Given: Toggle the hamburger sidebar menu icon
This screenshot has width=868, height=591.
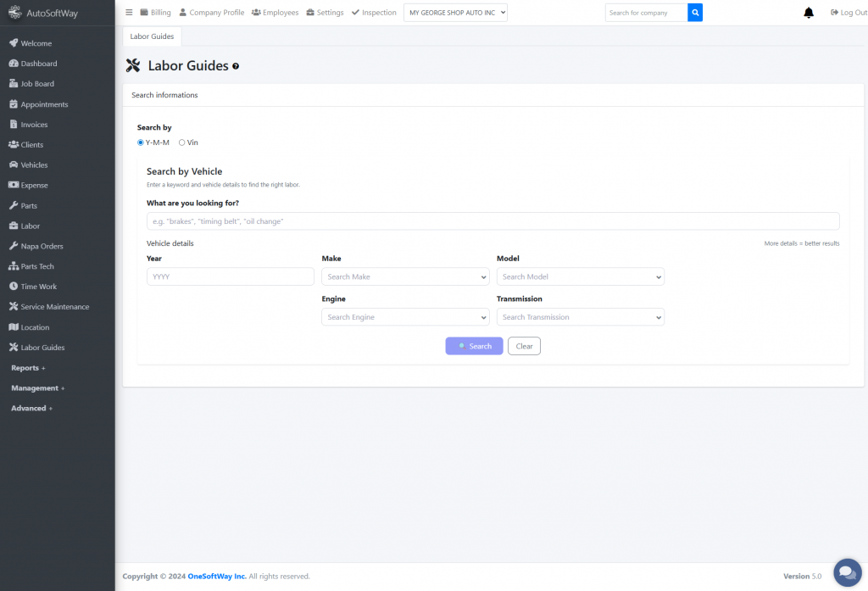Looking at the screenshot, I should (x=129, y=13).
